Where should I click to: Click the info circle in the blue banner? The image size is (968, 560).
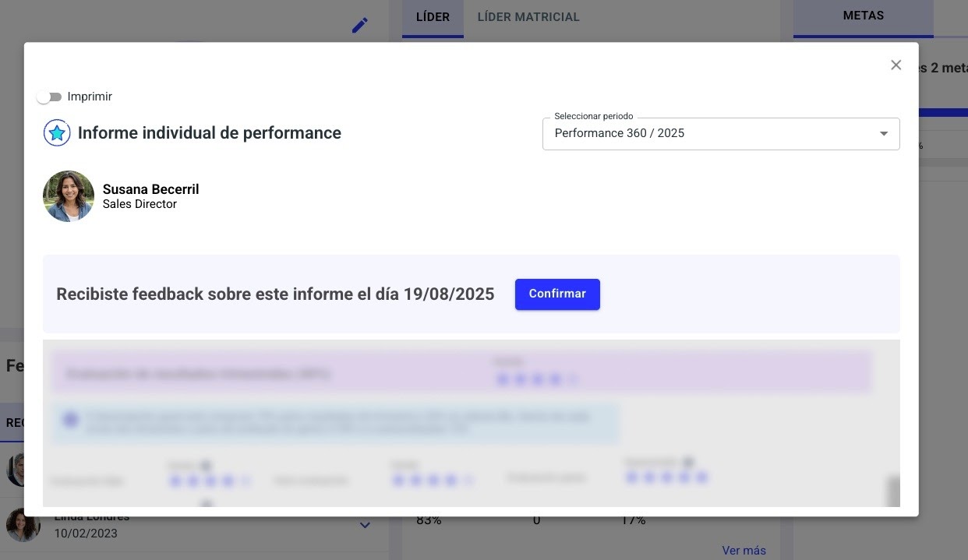click(x=71, y=420)
